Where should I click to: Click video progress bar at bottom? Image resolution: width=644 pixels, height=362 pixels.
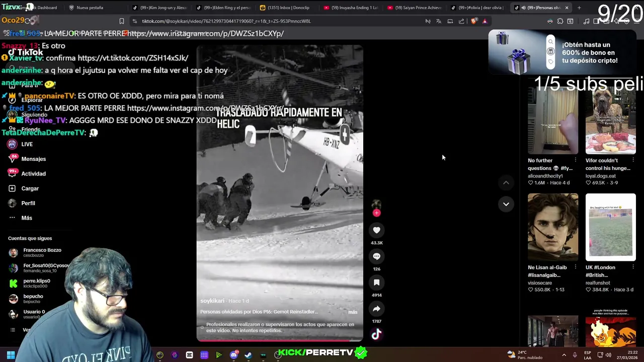(x=280, y=341)
